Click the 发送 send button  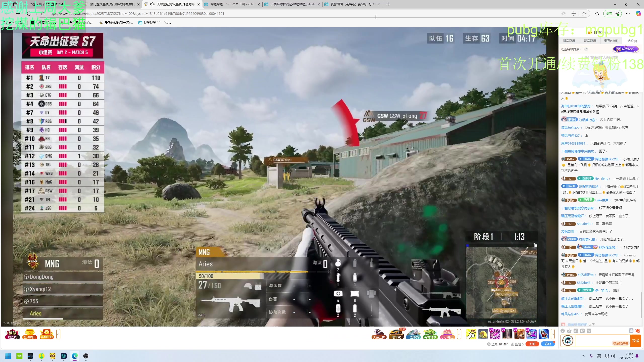(x=635, y=341)
